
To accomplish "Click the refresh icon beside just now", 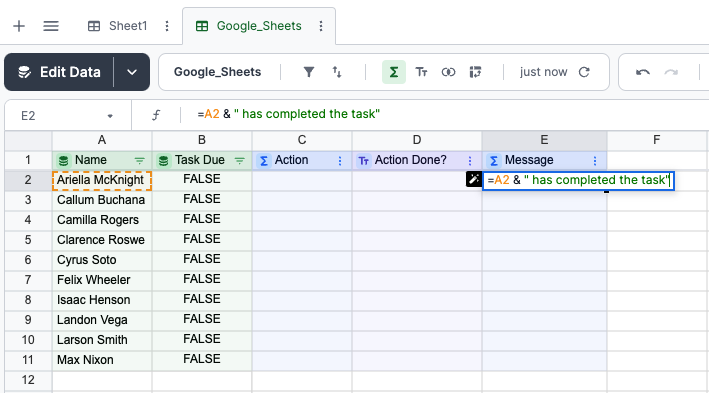I will [x=584, y=72].
